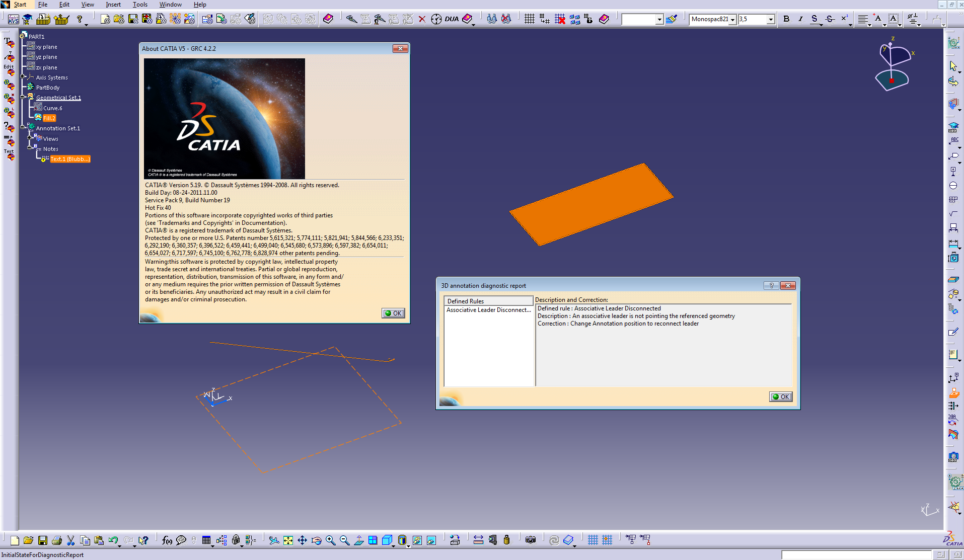The height and width of the screenshot is (560, 964).
Task: Click the Select arrow tool on right toolbar
Action: (953, 66)
